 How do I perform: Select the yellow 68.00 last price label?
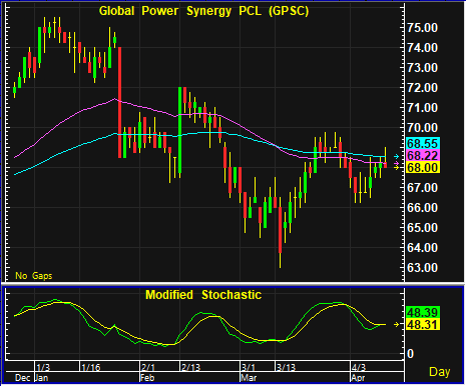tap(422, 167)
